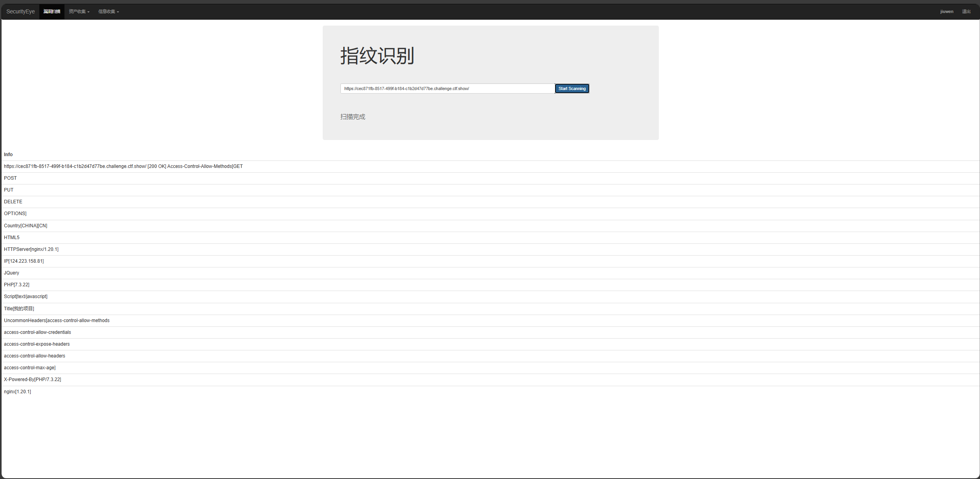The height and width of the screenshot is (479, 980).
Task: Click the 扫描完成 status text
Action: click(x=353, y=117)
